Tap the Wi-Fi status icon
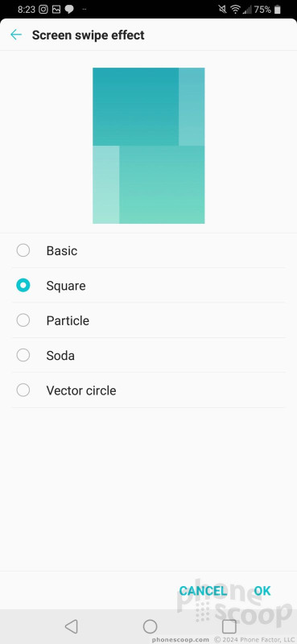 [235, 9]
